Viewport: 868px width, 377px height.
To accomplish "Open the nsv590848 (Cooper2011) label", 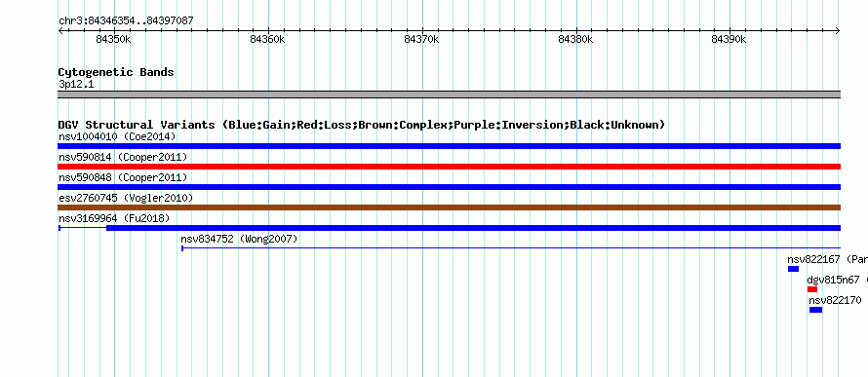I will (x=123, y=177).
